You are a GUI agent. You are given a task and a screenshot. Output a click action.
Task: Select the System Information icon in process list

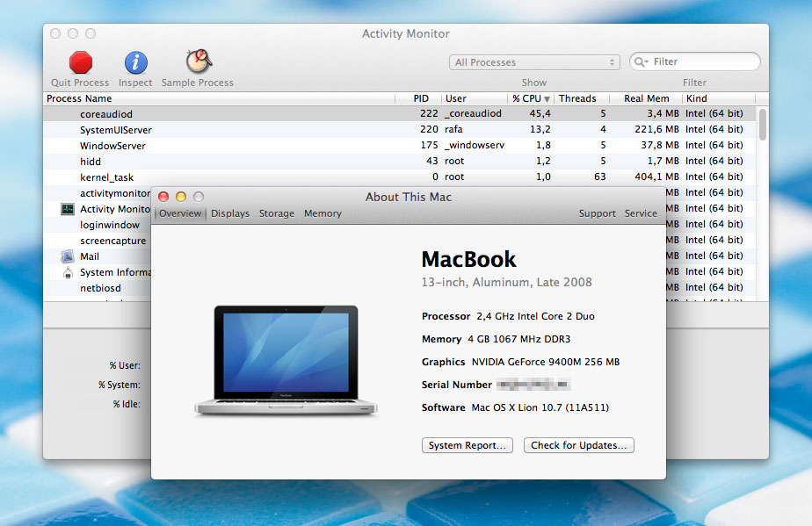(68, 272)
